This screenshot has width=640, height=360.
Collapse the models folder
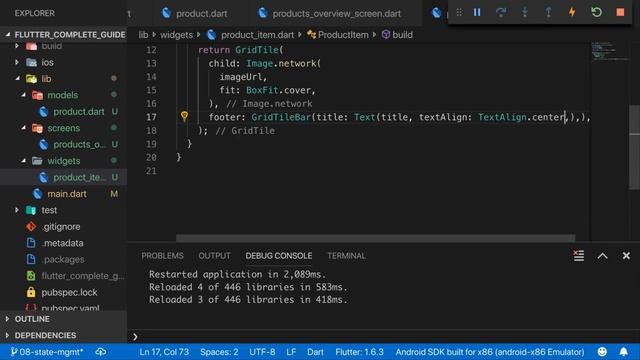click(23, 95)
